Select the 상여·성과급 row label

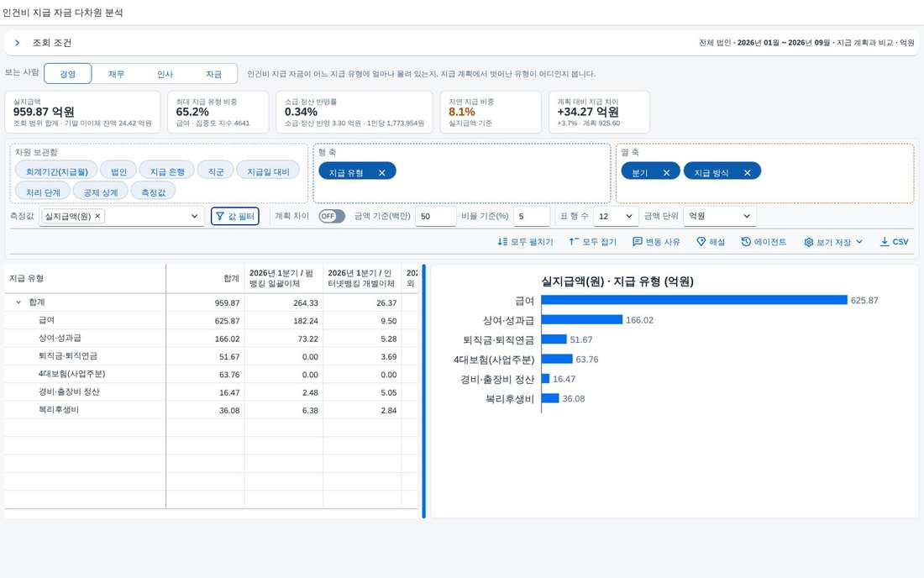(x=60, y=339)
